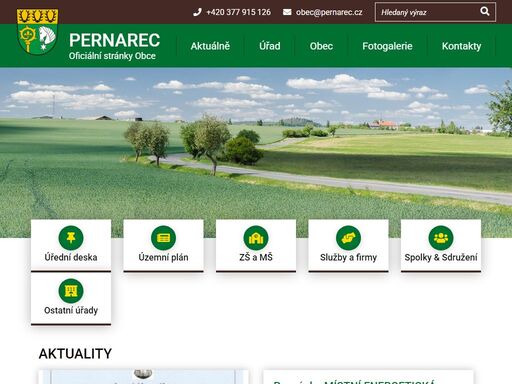
Task: Click the Spolky & Sdružení group icon
Action: [x=441, y=238]
